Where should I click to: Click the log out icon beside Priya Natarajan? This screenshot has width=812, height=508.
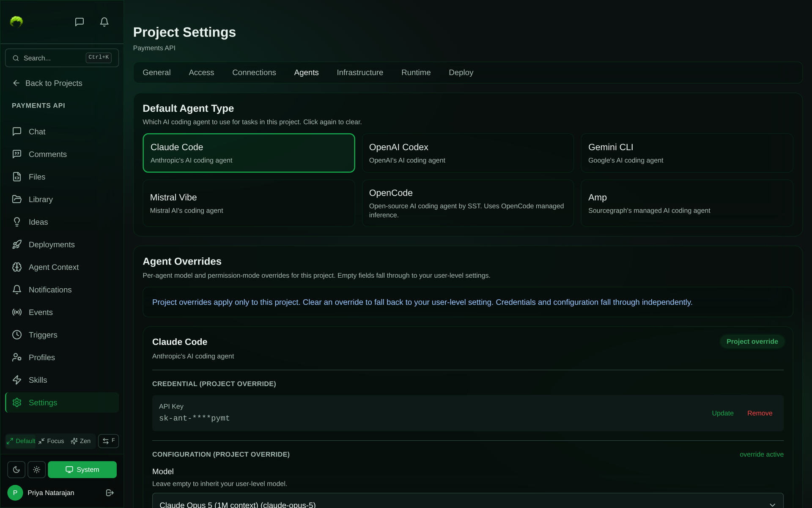click(x=110, y=493)
